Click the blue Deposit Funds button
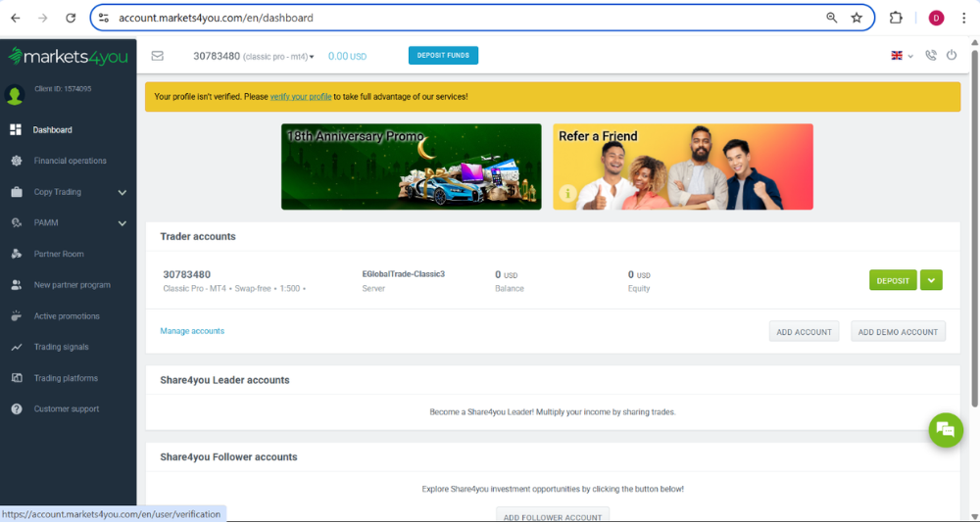This screenshot has height=524, width=980. [443, 56]
